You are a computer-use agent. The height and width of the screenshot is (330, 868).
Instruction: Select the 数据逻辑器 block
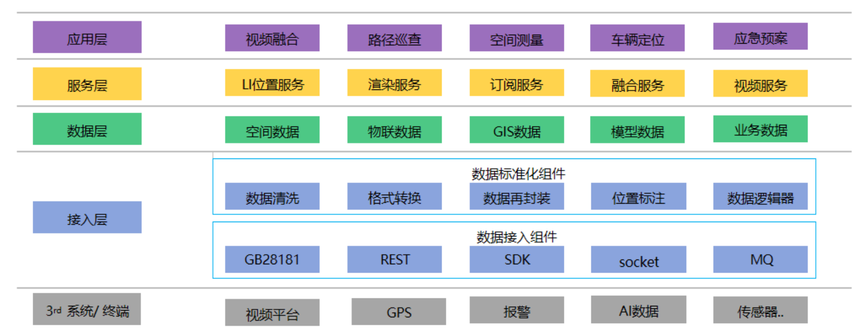click(760, 196)
